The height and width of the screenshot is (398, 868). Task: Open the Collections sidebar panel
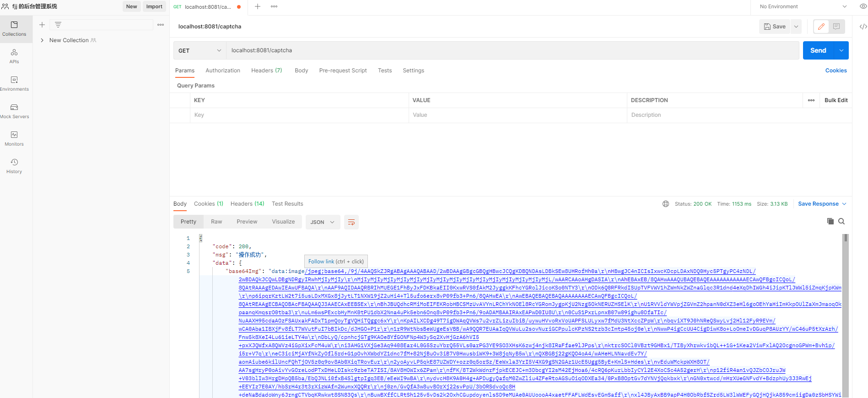click(x=14, y=29)
